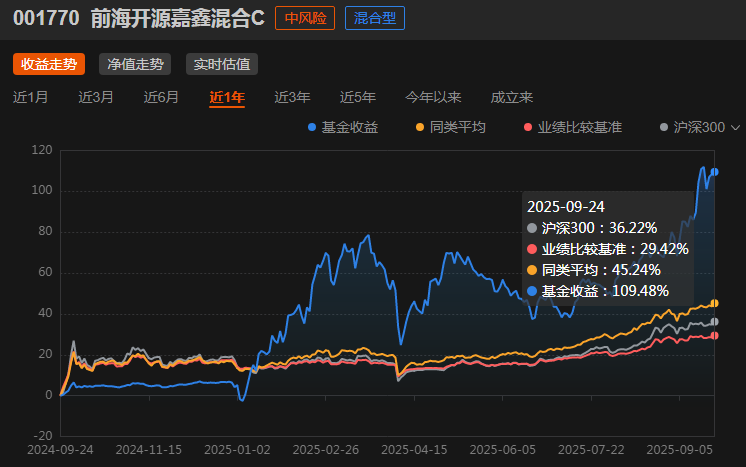Click the x-axis date 2024-11-15

[149, 450]
